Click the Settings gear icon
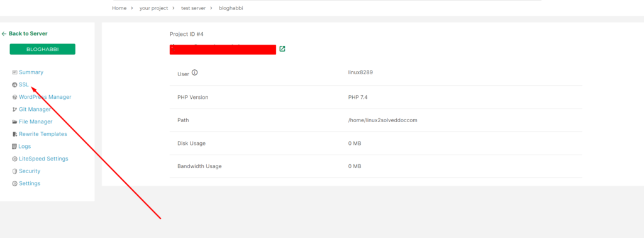 pos(15,183)
